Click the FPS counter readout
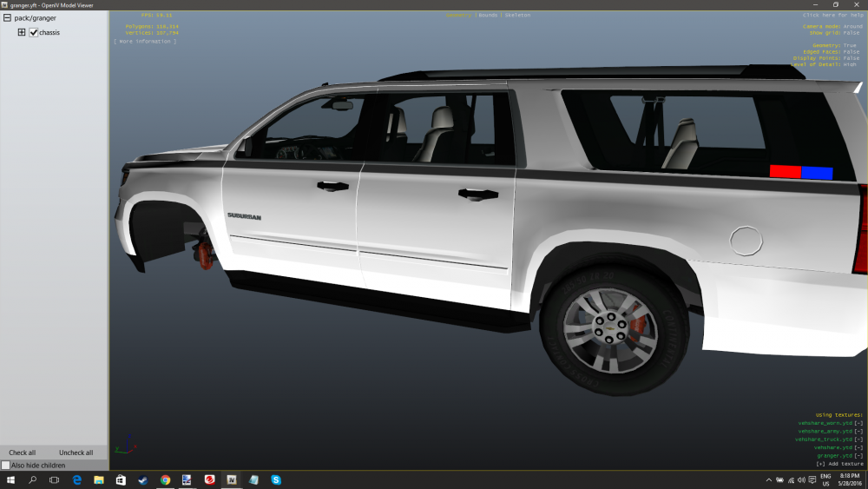The image size is (868, 489). tap(156, 16)
